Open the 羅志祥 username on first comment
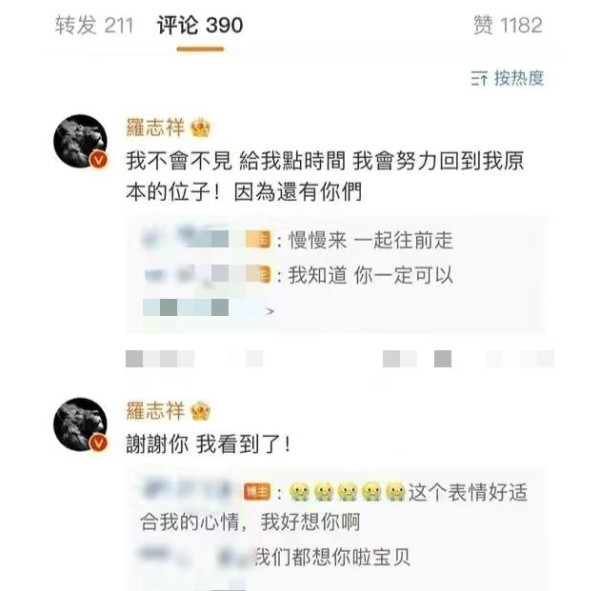The image size is (600, 591). click(155, 127)
